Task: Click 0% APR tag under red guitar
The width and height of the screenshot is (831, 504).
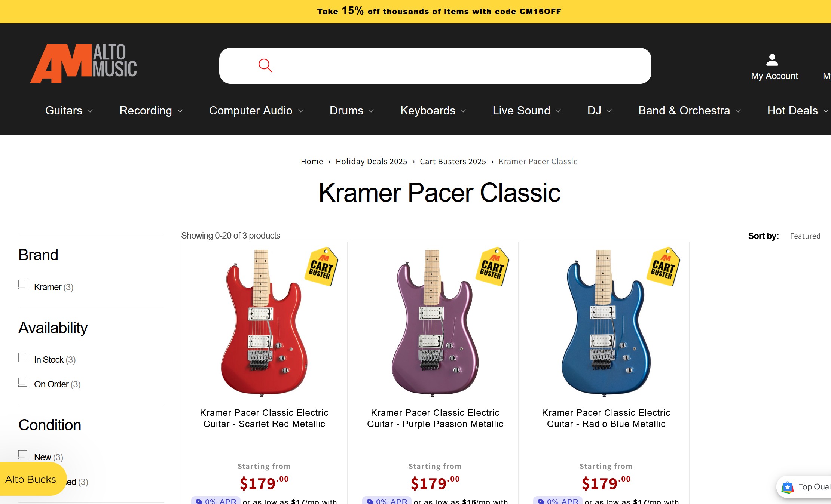Action: (215, 501)
